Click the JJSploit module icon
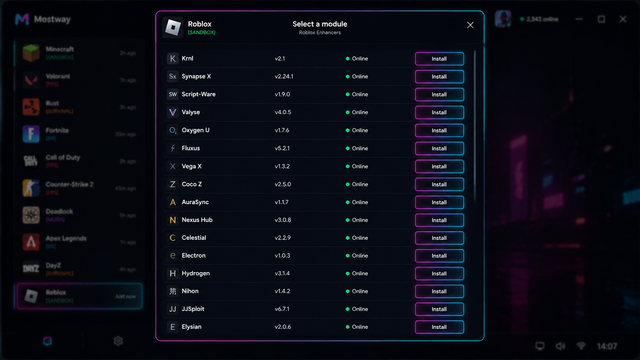 (x=173, y=309)
